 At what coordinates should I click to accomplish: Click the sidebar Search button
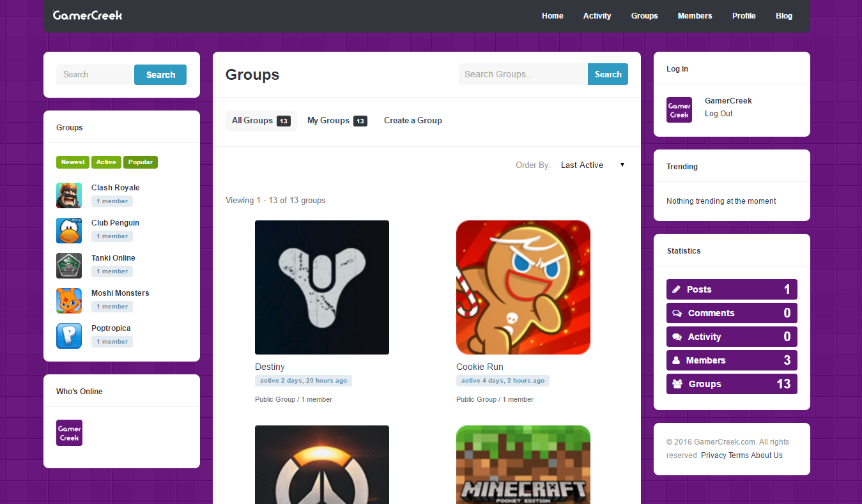pyautogui.click(x=160, y=75)
